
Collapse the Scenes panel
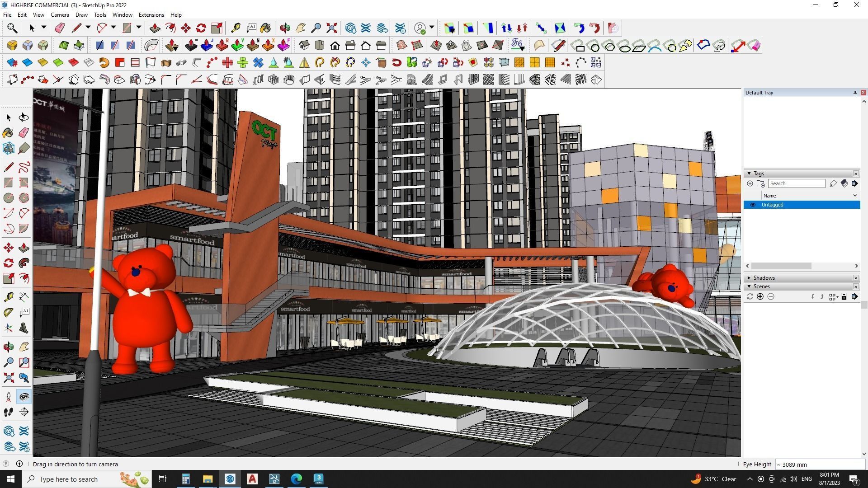pos(749,286)
